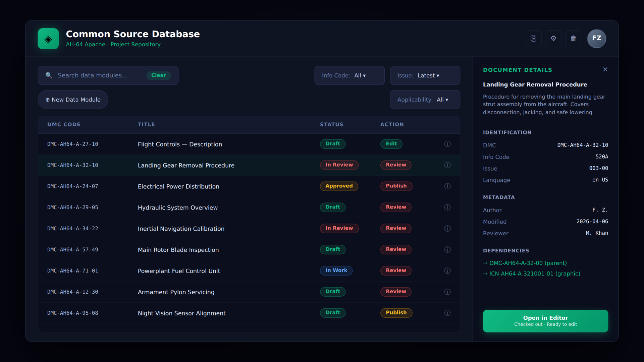Show info for Armament Pylon Servicing row
This screenshot has height=362, width=644.
pos(447,292)
